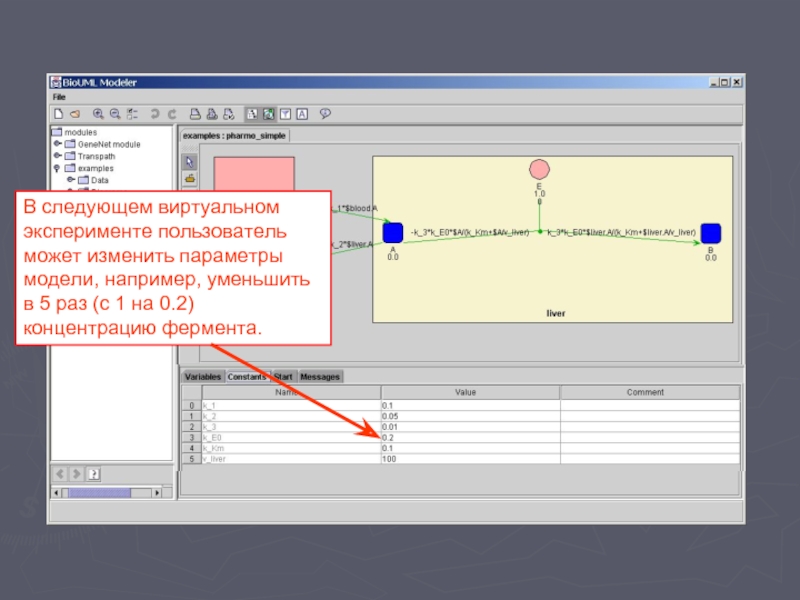
Task: Click the filter funnel toolbar icon
Action: (x=285, y=114)
